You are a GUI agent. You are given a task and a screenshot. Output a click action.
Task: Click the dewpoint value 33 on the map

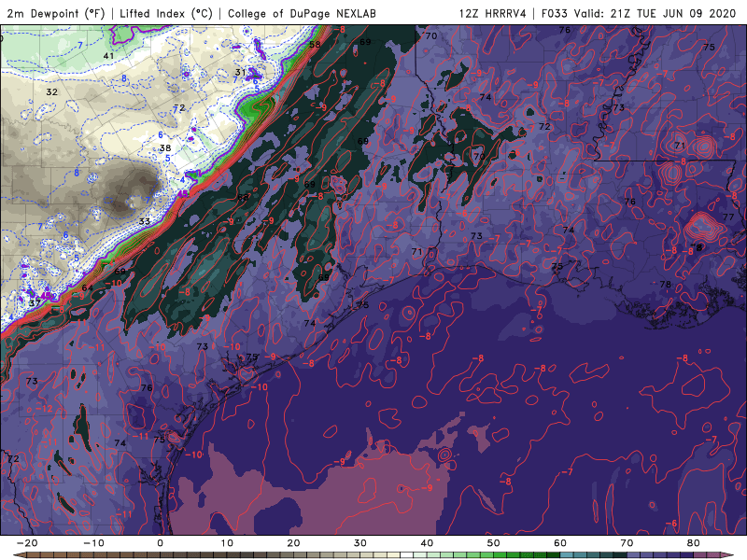click(x=145, y=221)
